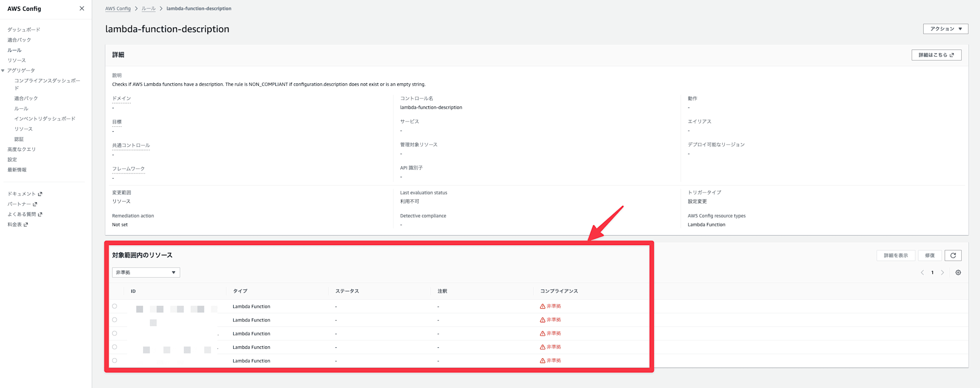The width and height of the screenshot is (980, 388).
Task: Select the fifth resource row radio button
Action: [x=115, y=361]
